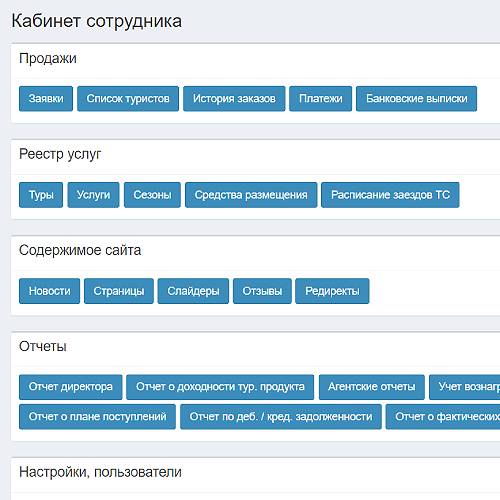500x500 pixels.
Task: Open История заказов
Action: click(234, 99)
